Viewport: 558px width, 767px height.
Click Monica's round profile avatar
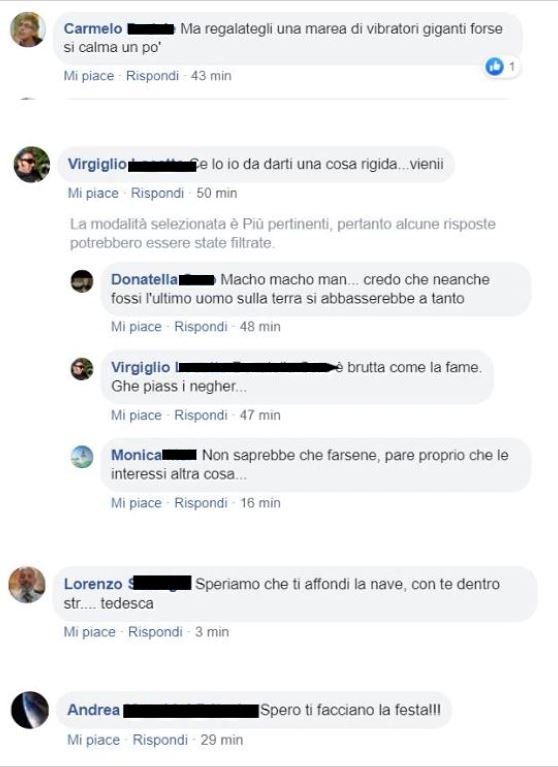pyautogui.click(x=82, y=457)
